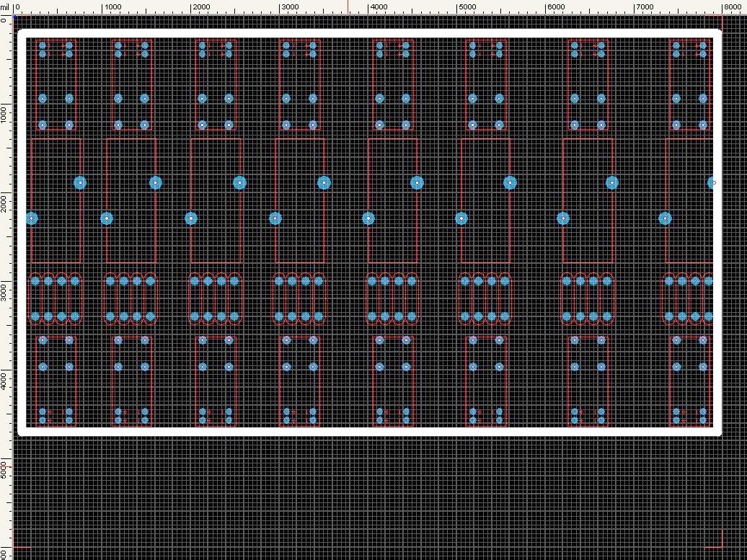
Task: Click bottom-right corner of the white board outline
Action: (x=718, y=432)
